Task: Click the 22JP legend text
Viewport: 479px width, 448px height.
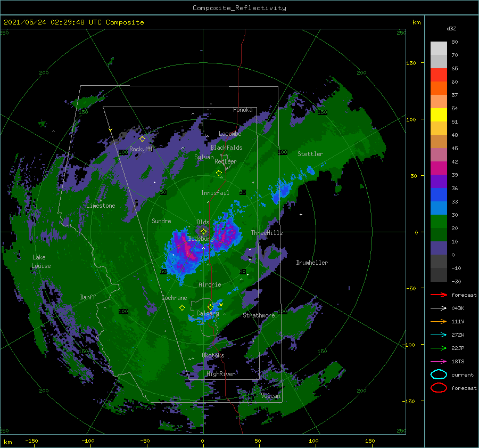Action: point(458,348)
